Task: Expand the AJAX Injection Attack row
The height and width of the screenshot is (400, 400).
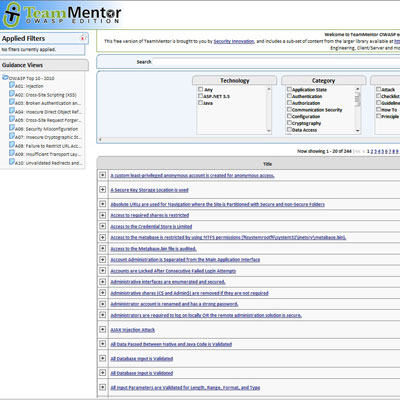Action: pyautogui.click(x=103, y=329)
